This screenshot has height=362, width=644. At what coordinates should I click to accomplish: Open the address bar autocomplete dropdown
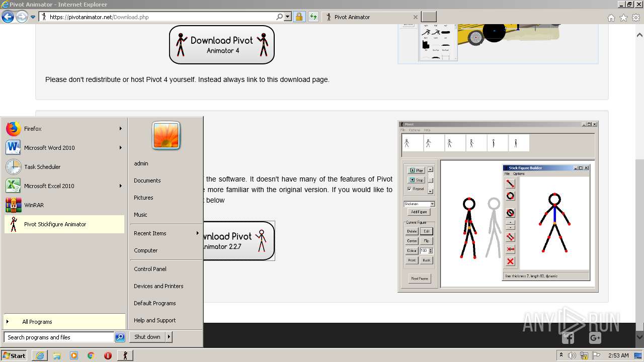(x=288, y=17)
